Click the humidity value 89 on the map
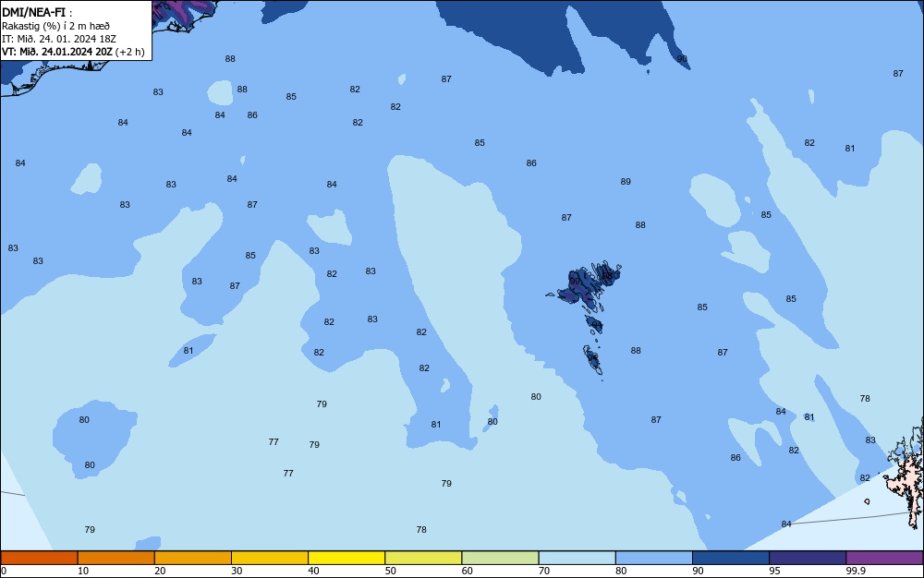The image size is (924, 578). tap(626, 181)
